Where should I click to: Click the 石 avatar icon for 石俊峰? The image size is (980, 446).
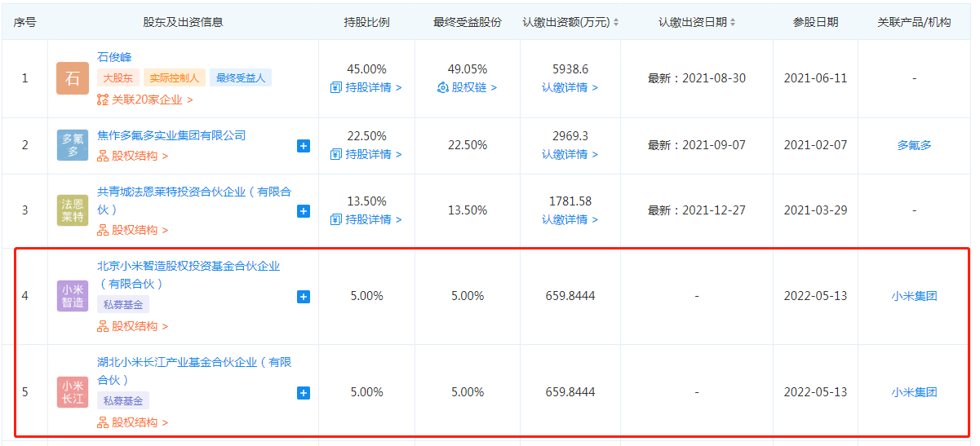click(72, 79)
